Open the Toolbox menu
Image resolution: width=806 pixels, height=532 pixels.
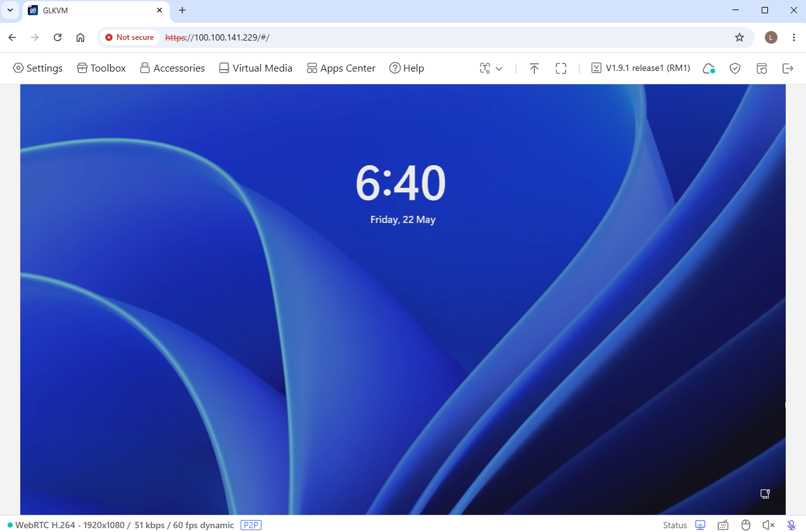(101, 68)
